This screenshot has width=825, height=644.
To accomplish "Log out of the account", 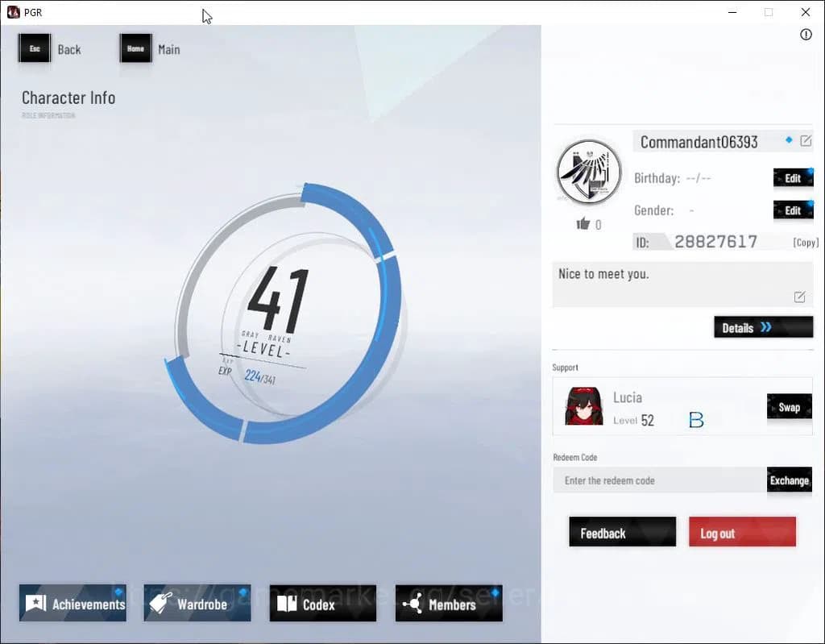I will (742, 532).
